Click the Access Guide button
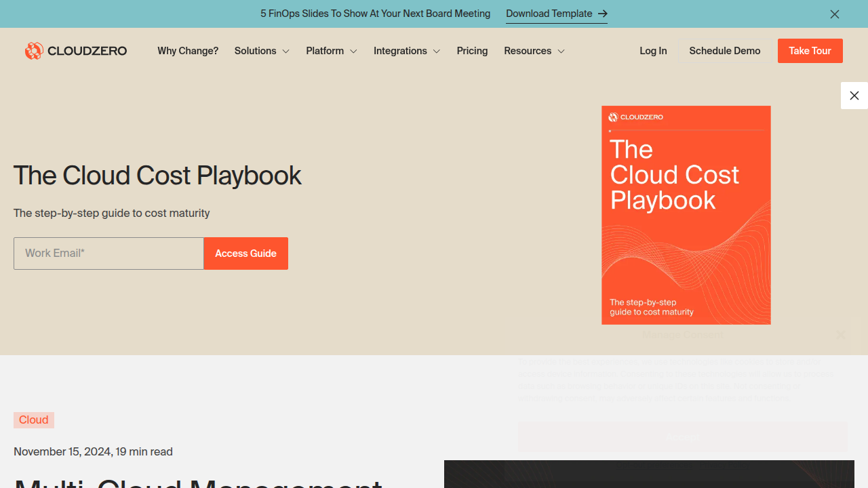This screenshot has width=868, height=488. tap(245, 253)
